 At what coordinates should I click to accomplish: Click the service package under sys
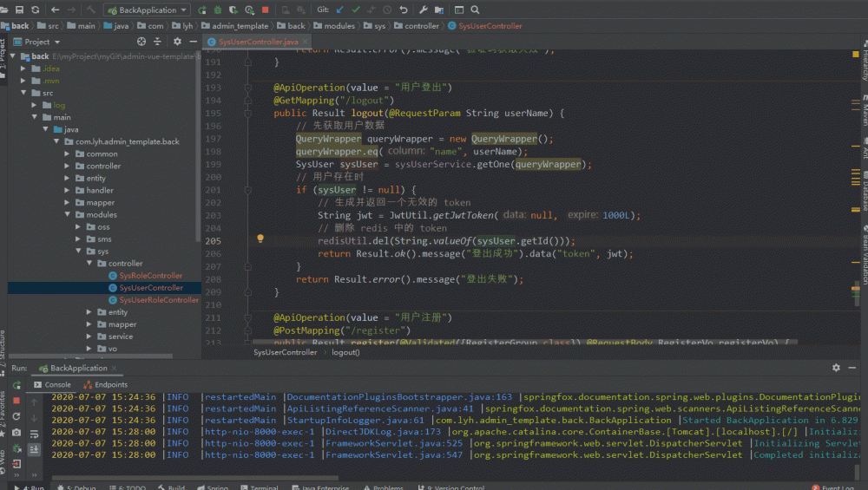click(115, 336)
